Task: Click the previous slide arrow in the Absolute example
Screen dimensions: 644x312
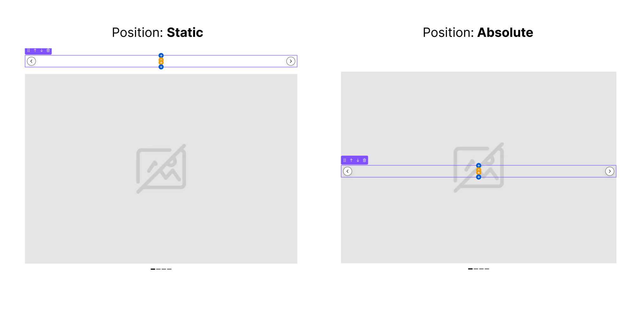Action: 348,172
